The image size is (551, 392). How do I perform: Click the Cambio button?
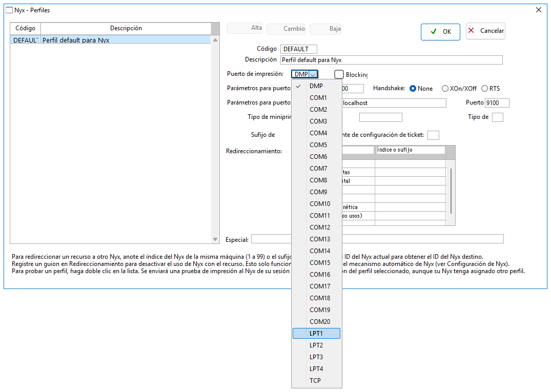click(x=286, y=29)
